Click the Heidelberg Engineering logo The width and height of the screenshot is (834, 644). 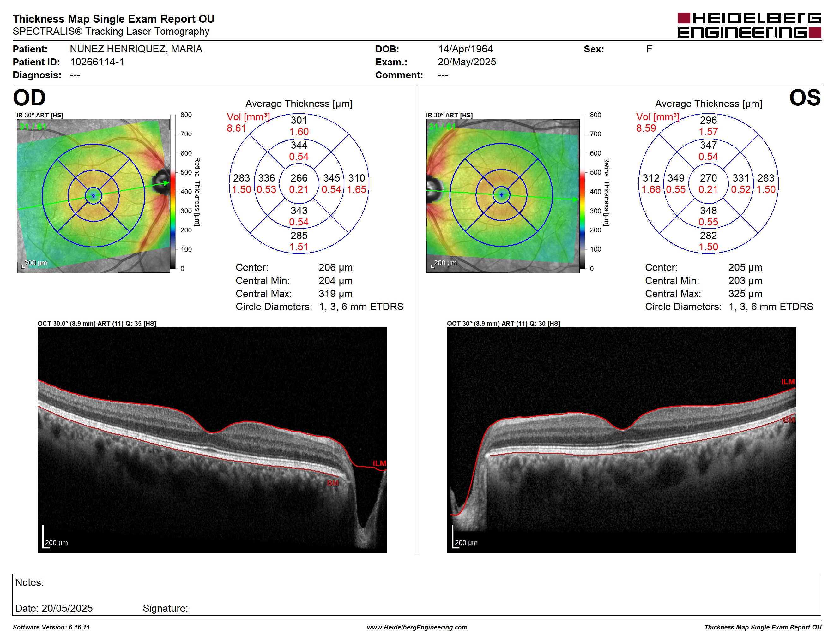tap(749, 25)
